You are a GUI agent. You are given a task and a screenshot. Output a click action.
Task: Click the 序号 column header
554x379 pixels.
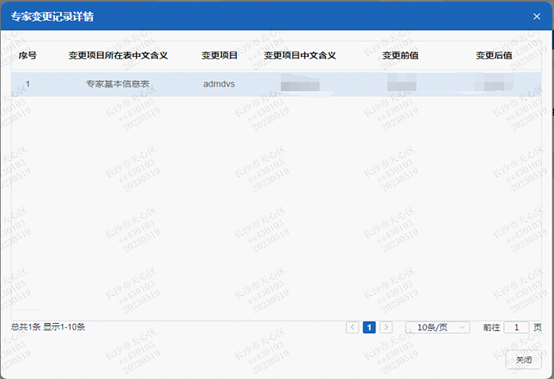tap(28, 55)
